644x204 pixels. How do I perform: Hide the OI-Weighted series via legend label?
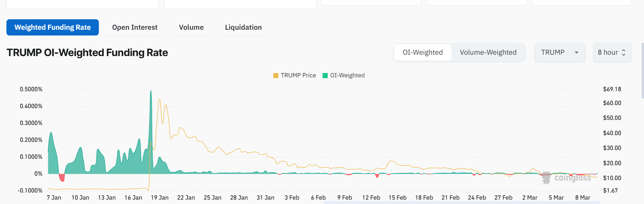point(347,75)
